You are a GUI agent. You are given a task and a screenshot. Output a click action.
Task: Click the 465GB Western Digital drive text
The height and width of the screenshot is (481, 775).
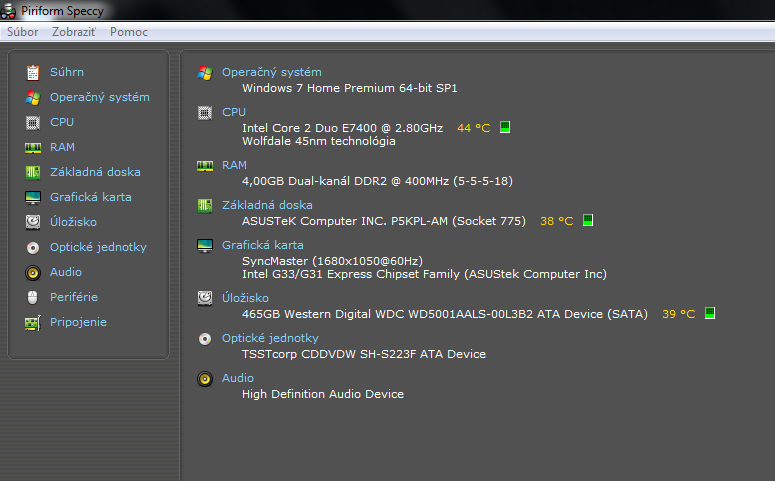click(445, 314)
